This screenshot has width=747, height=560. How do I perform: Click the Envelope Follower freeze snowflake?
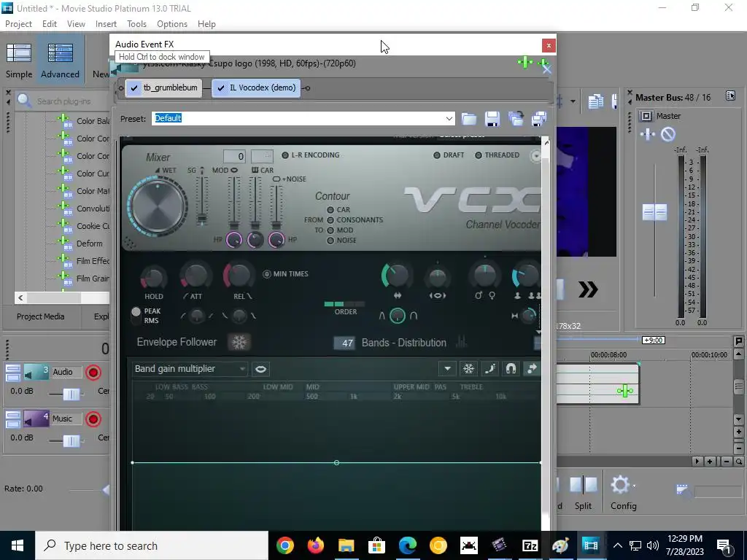coord(239,343)
